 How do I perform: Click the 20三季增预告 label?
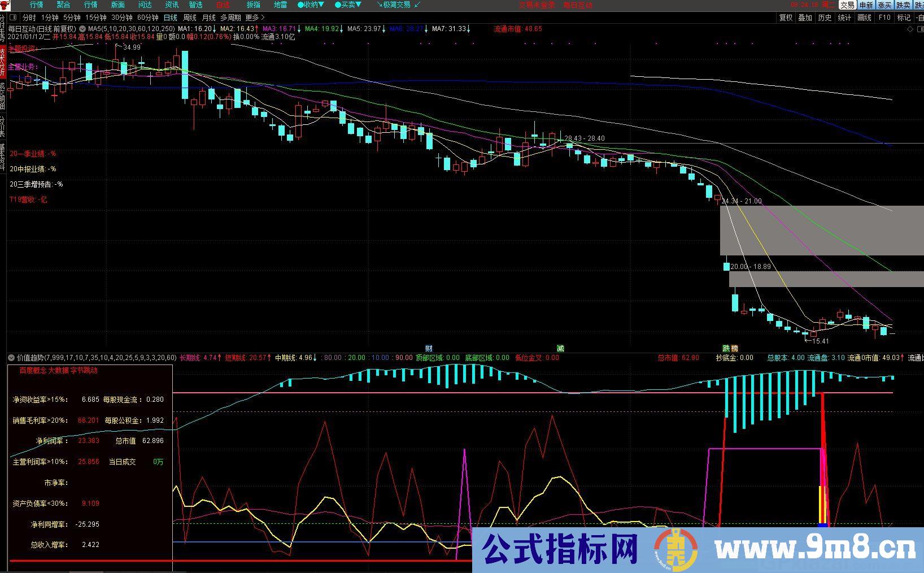tap(36, 184)
